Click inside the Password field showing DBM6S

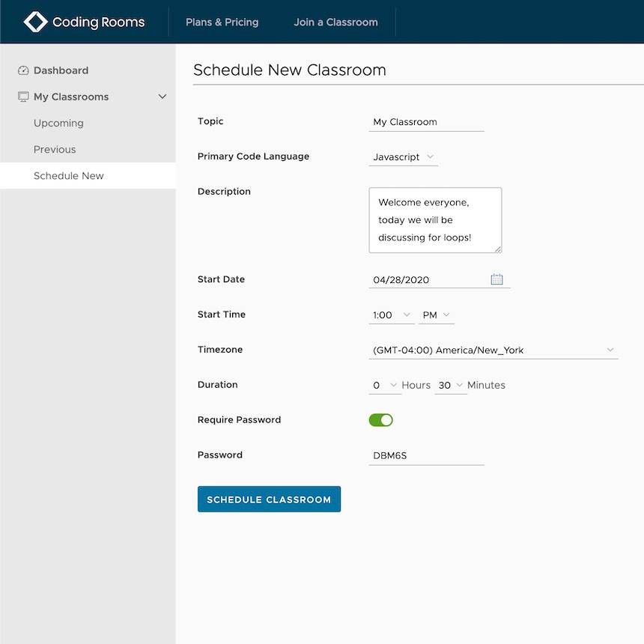426,455
